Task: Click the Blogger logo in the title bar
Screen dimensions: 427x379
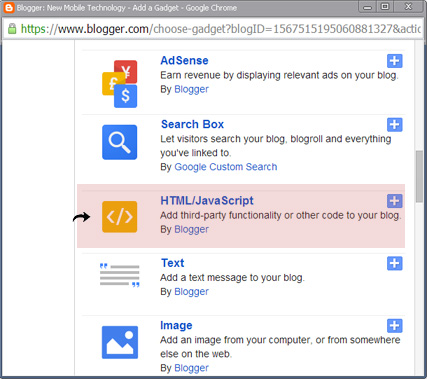Action: (x=8, y=8)
